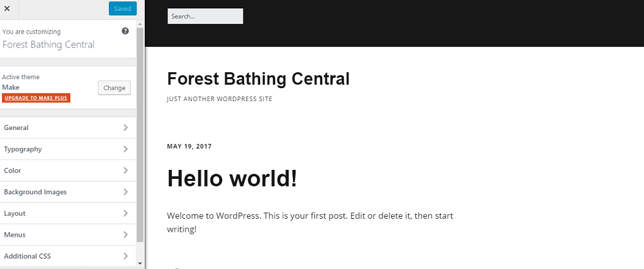The height and width of the screenshot is (269, 644).
Task: Open the Hello world! post title
Action: tap(232, 179)
